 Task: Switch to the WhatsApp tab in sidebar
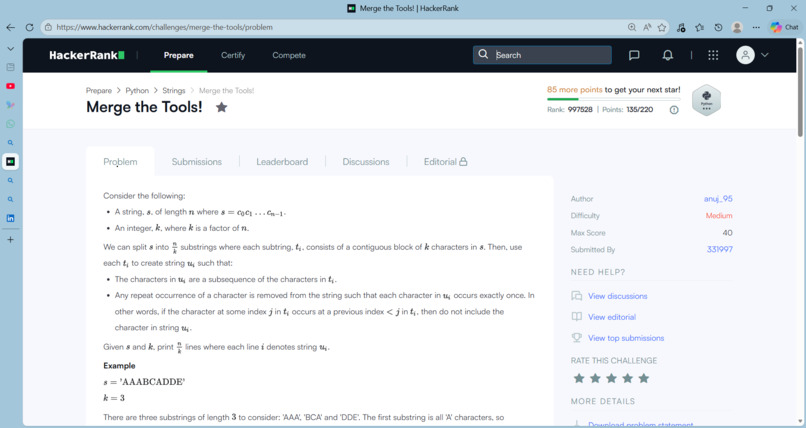(x=10, y=124)
